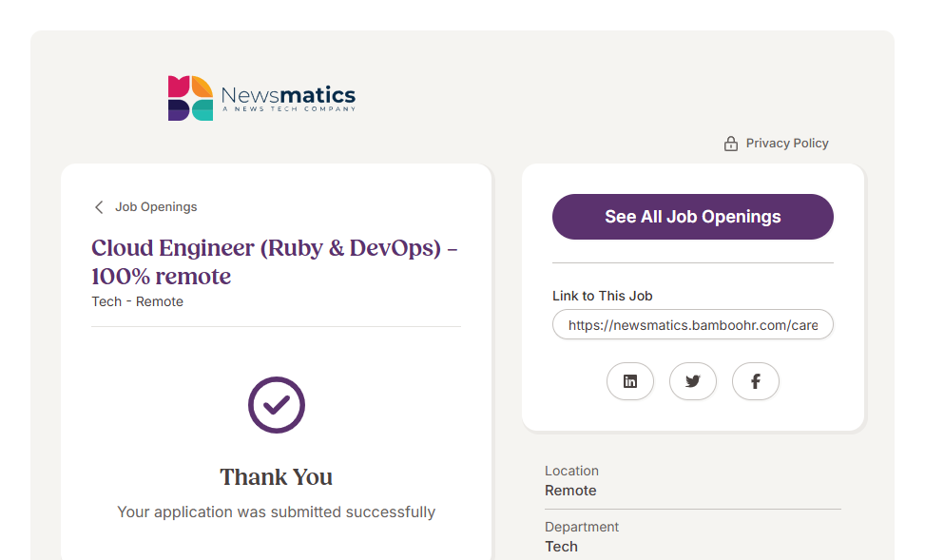
Task: Click the back chevron beside Job Openings
Action: 99,207
